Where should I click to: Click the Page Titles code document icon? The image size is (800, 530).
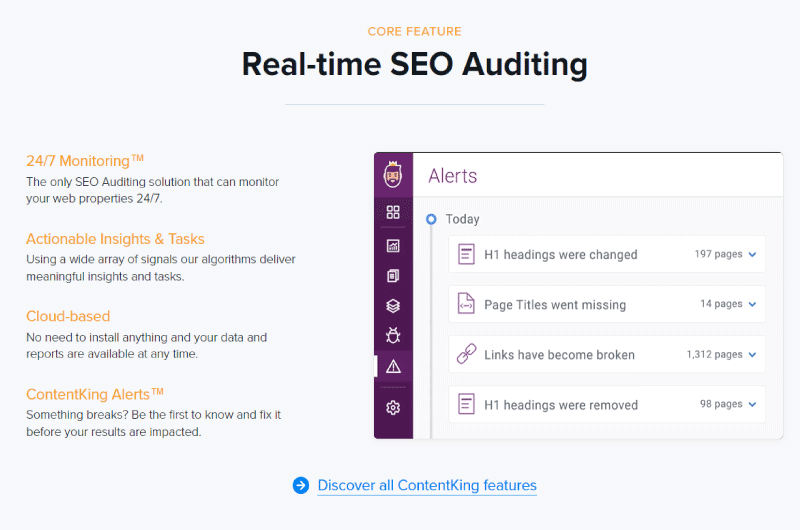[x=466, y=304]
